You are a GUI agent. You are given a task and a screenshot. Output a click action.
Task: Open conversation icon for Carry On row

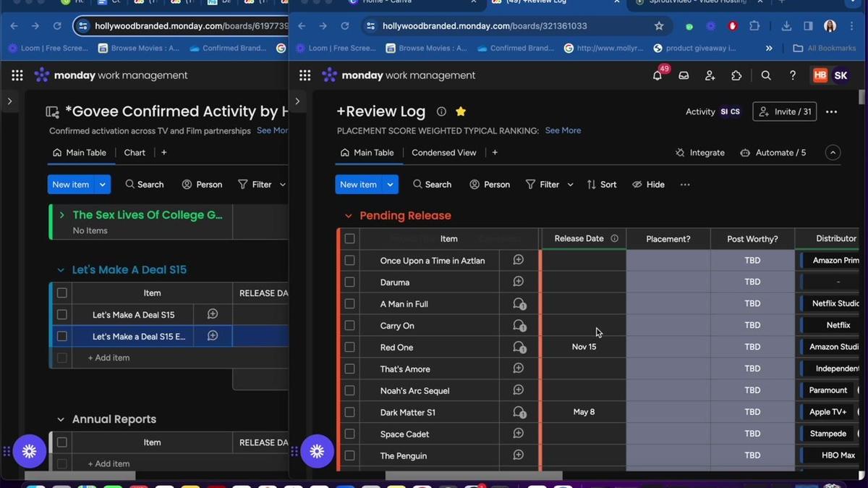point(519,326)
